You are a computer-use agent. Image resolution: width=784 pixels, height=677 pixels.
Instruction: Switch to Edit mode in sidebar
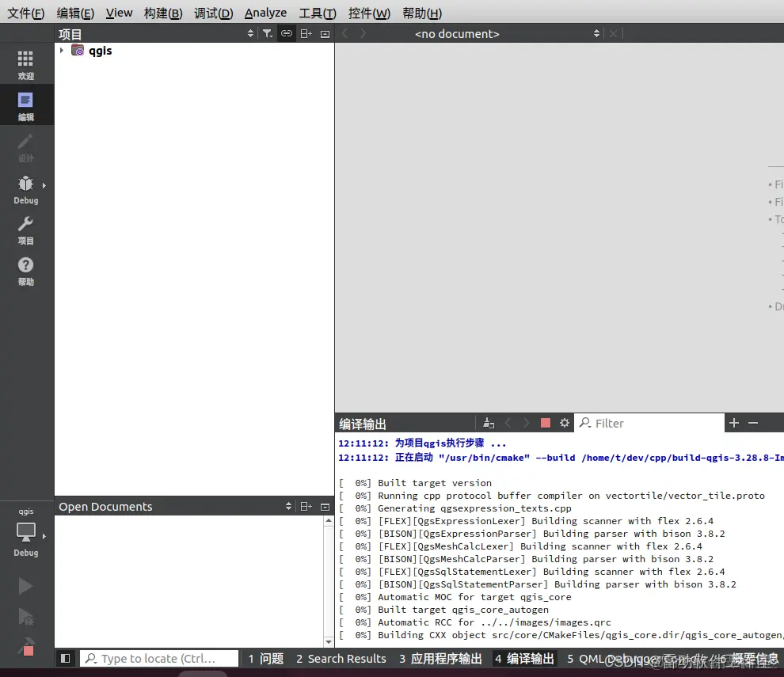pos(25,106)
